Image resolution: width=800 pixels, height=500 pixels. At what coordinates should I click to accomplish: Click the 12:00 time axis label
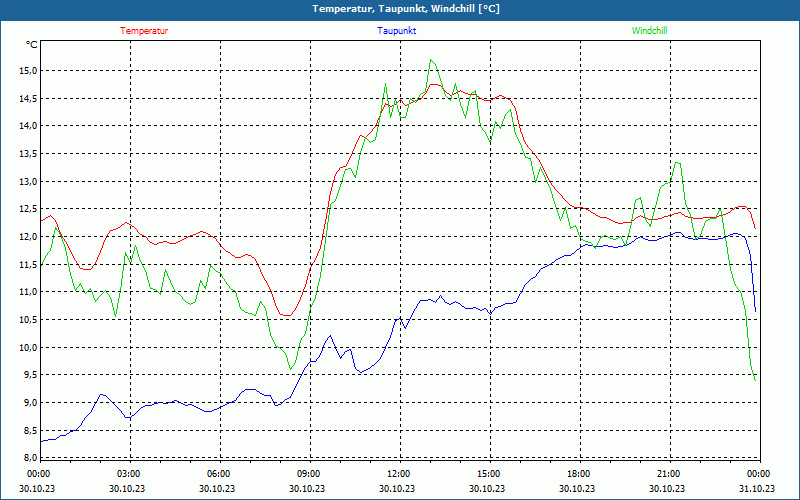click(398, 474)
